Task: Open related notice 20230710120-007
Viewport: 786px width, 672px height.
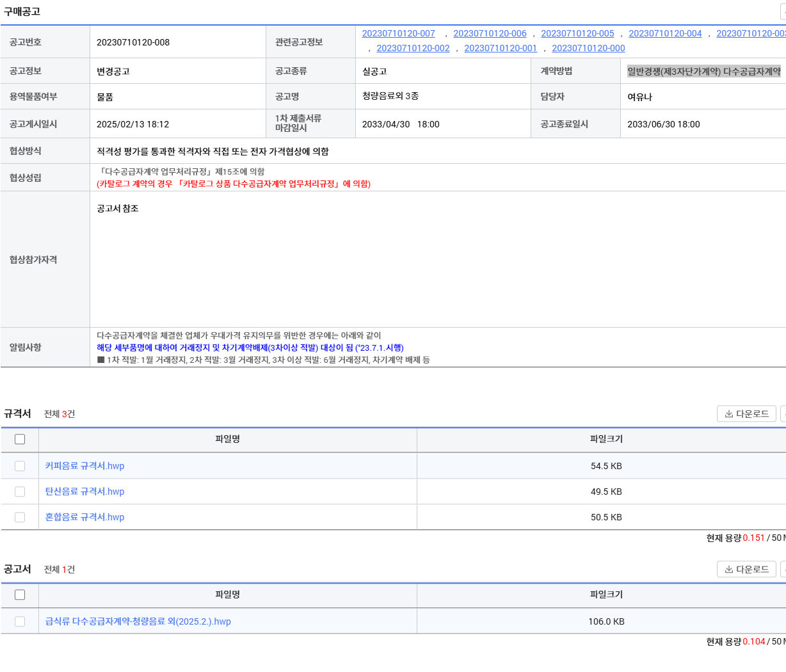Action: [x=398, y=33]
